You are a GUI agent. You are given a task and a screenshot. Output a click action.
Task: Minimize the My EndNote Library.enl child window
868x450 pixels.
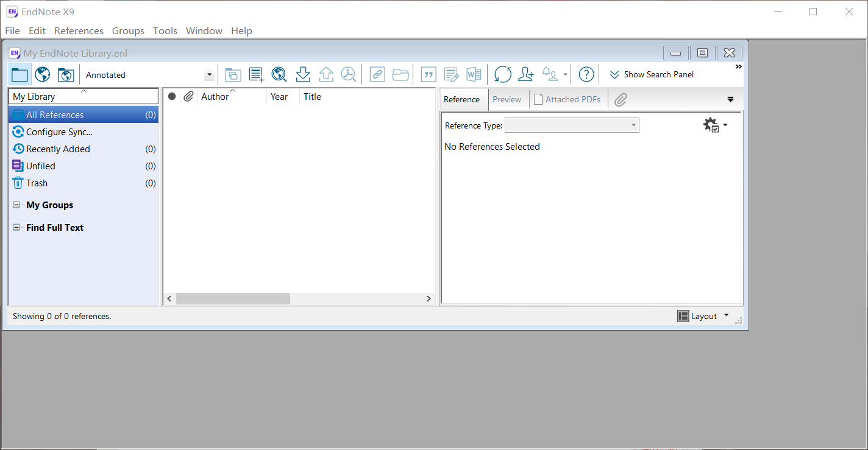click(675, 53)
